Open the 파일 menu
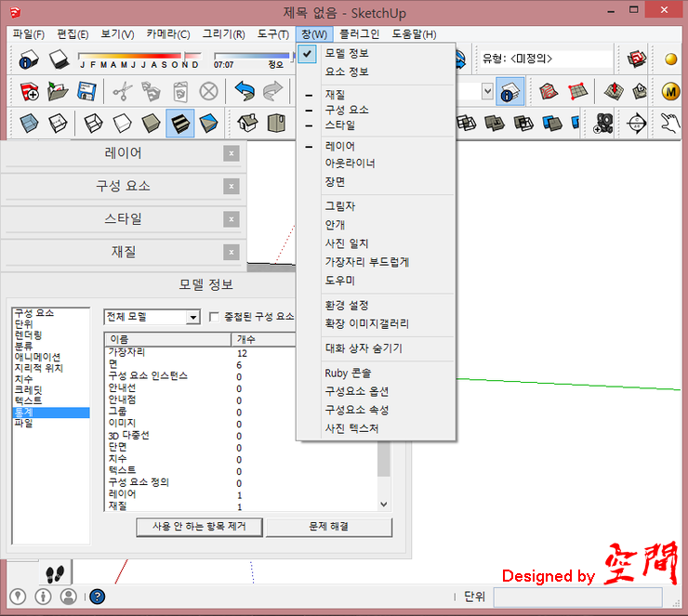 coord(29,34)
